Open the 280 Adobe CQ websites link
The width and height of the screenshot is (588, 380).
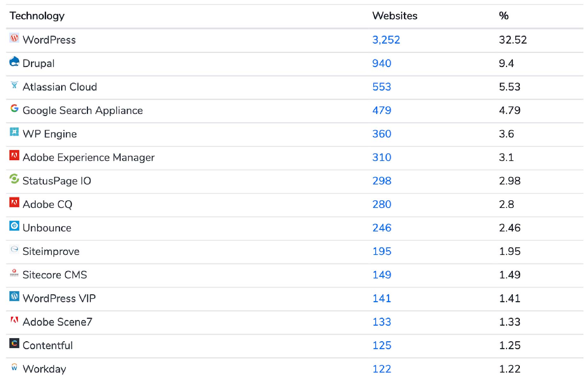[381, 204]
